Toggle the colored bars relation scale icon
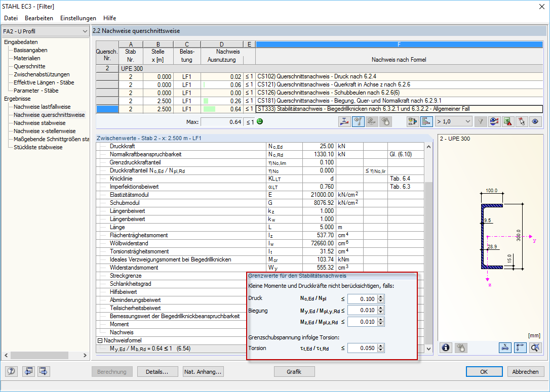The width and height of the screenshot is (550, 392). click(426, 121)
